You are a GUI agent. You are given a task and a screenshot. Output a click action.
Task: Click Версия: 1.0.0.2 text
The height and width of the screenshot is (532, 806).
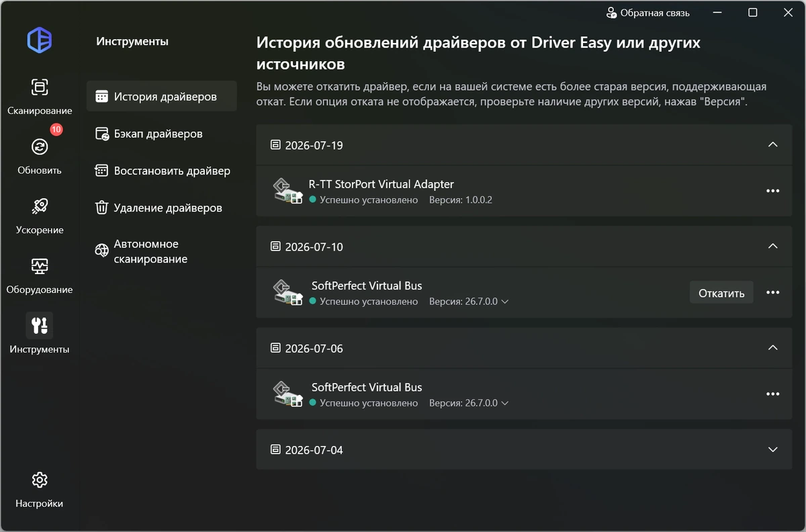point(461,200)
